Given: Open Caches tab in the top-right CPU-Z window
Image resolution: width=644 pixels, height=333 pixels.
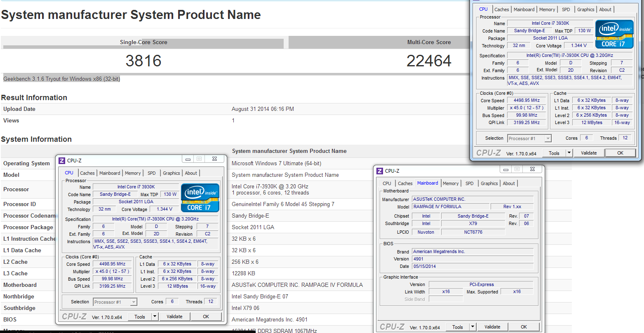Looking at the screenshot, I should coord(502,9).
